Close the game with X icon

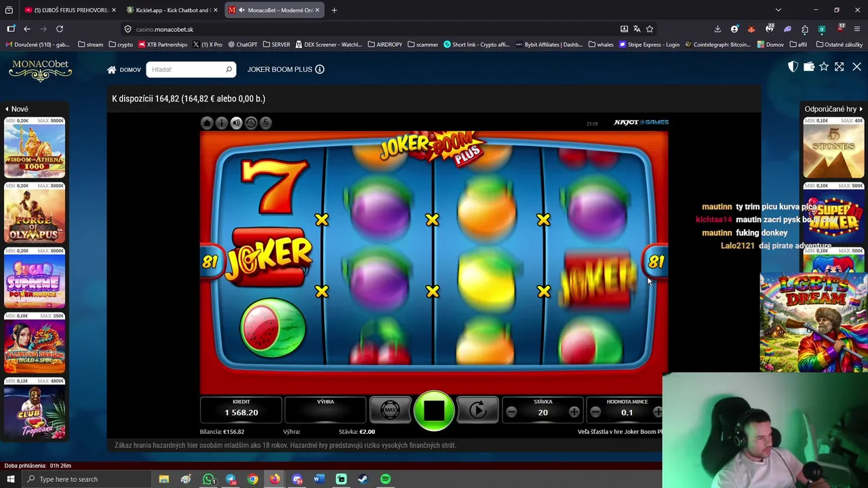pos(856,66)
